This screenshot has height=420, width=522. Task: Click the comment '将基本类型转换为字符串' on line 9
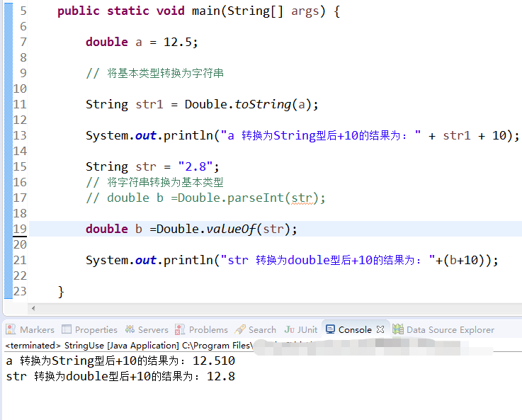click(166, 73)
